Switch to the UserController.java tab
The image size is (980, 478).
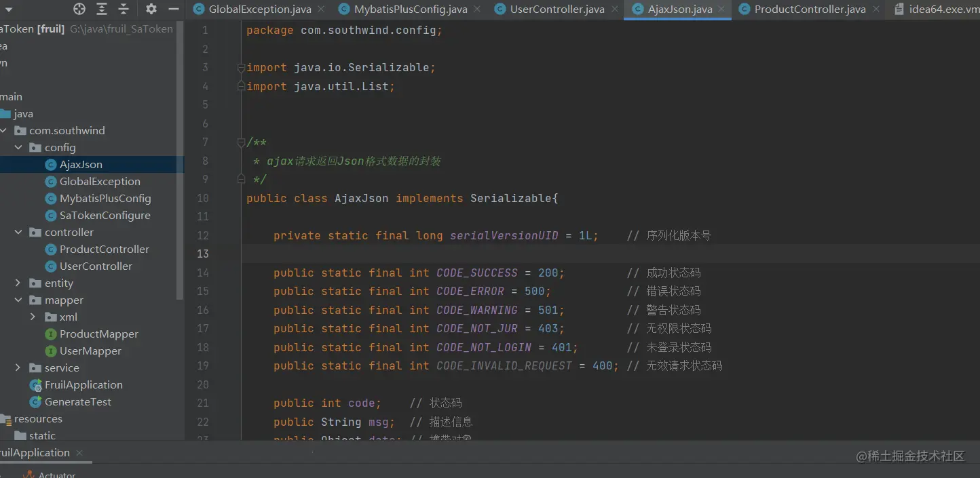click(557, 9)
